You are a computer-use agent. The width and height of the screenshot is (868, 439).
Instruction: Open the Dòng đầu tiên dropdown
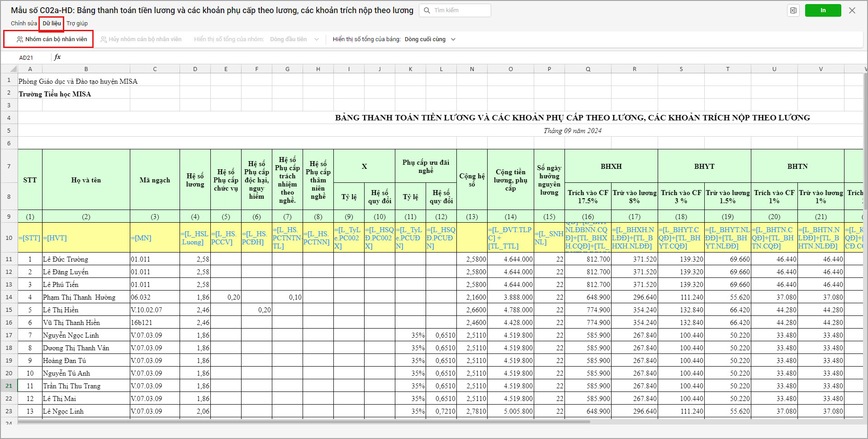(294, 39)
